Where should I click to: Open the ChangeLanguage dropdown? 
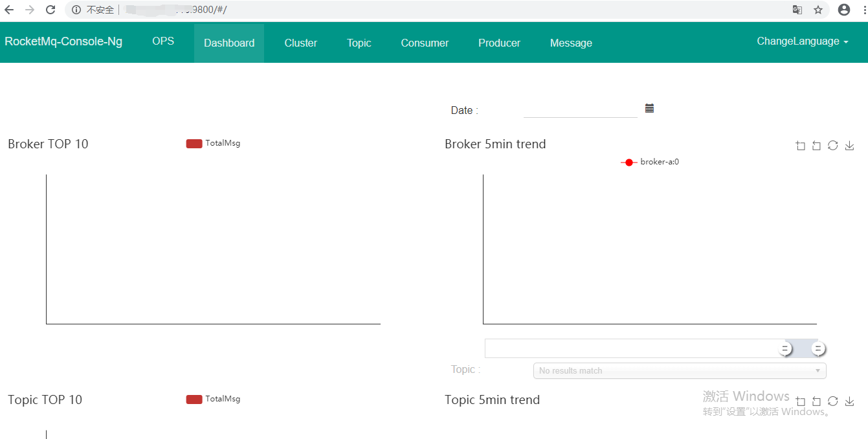pyautogui.click(x=803, y=41)
